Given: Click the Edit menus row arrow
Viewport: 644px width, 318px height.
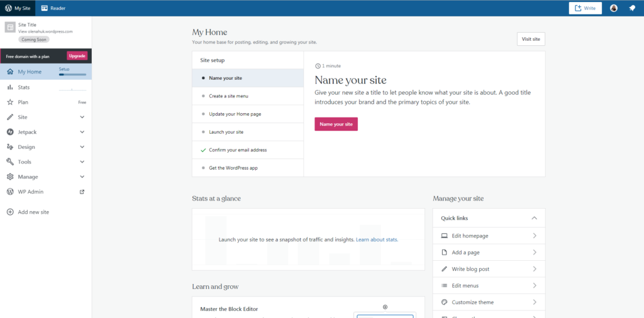Looking at the screenshot, I should [x=535, y=285].
